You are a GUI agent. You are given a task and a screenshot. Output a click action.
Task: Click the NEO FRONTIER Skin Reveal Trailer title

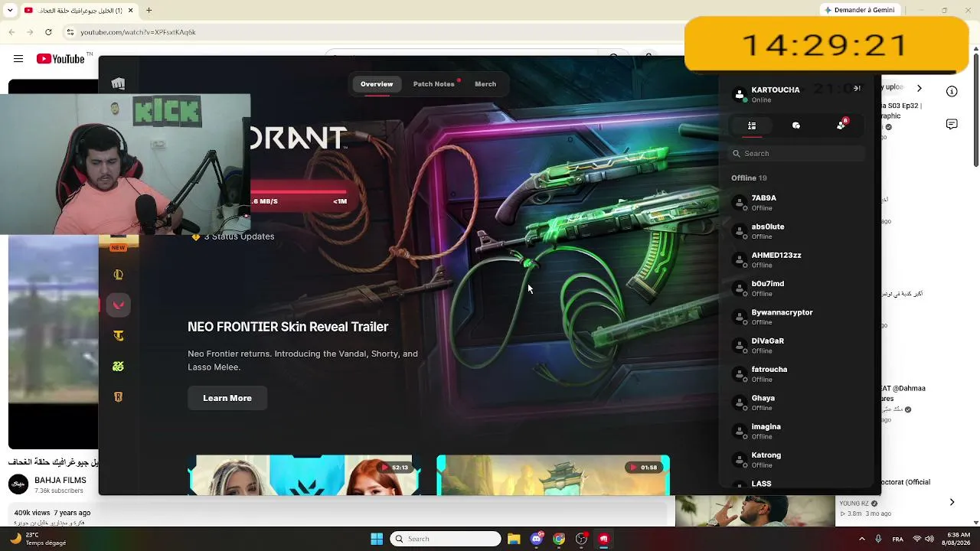pyautogui.click(x=288, y=327)
